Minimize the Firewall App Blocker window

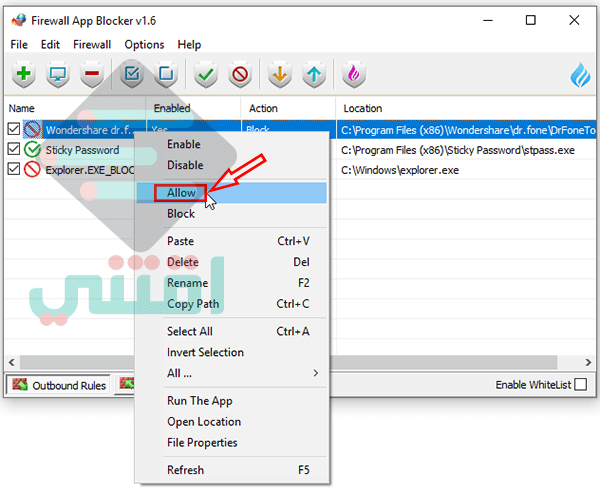pyautogui.click(x=488, y=20)
